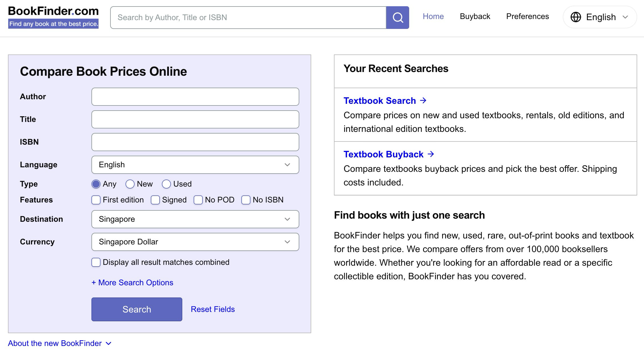Check the Signed checkbox

click(155, 200)
